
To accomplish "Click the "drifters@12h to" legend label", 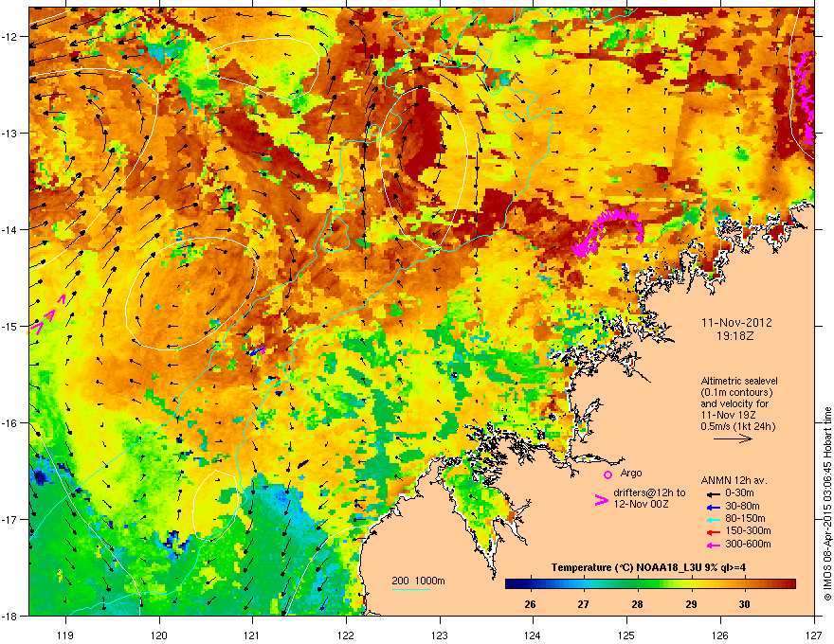I will pyautogui.click(x=649, y=493).
